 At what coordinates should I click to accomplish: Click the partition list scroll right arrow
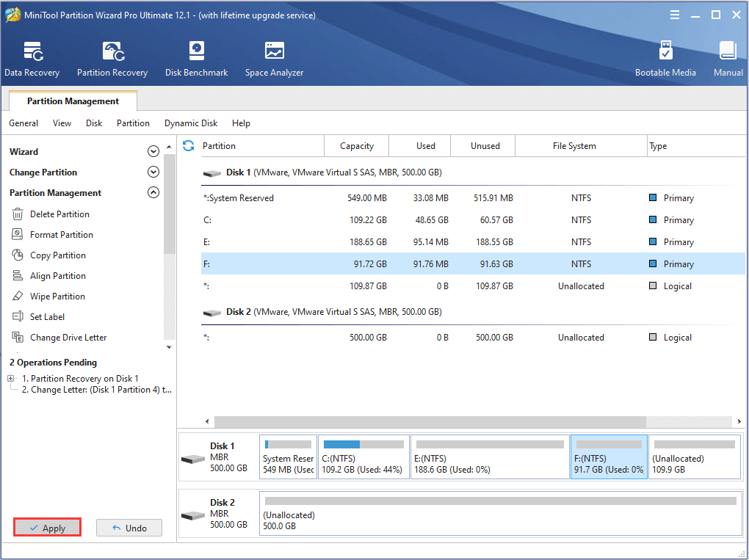[739, 421]
